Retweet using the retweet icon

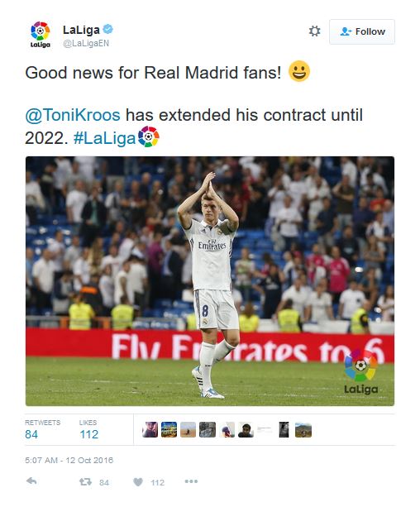click(x=85, y=482)
